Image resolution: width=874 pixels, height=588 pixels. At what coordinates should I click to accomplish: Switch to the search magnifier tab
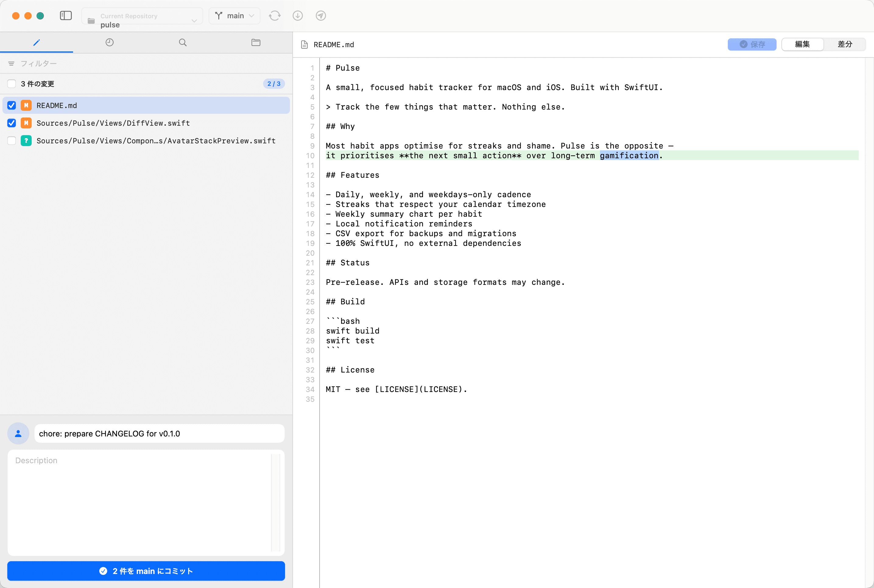click(183, 42)
